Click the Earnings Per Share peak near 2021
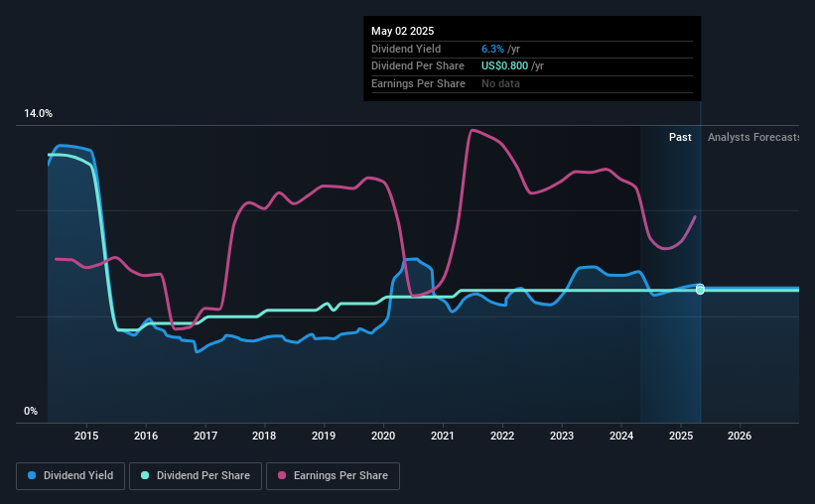The image size is (815, 504). [x=472, y=130]
